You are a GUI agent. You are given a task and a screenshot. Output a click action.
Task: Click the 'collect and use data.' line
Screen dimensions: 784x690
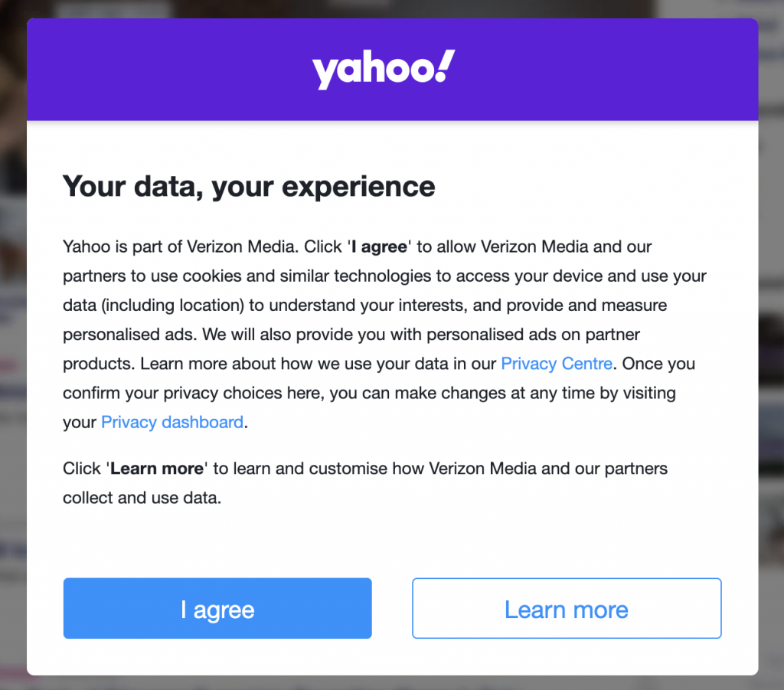(142, 498)
